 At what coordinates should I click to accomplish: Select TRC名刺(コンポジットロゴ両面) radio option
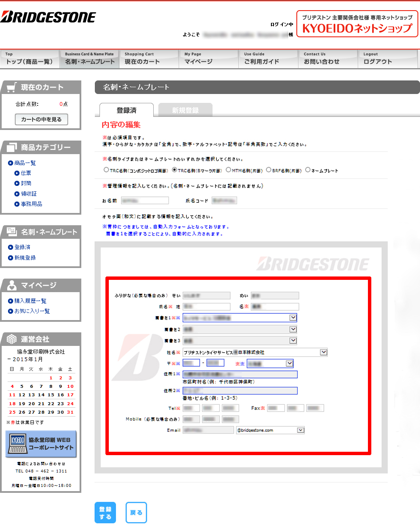point(106,170)
